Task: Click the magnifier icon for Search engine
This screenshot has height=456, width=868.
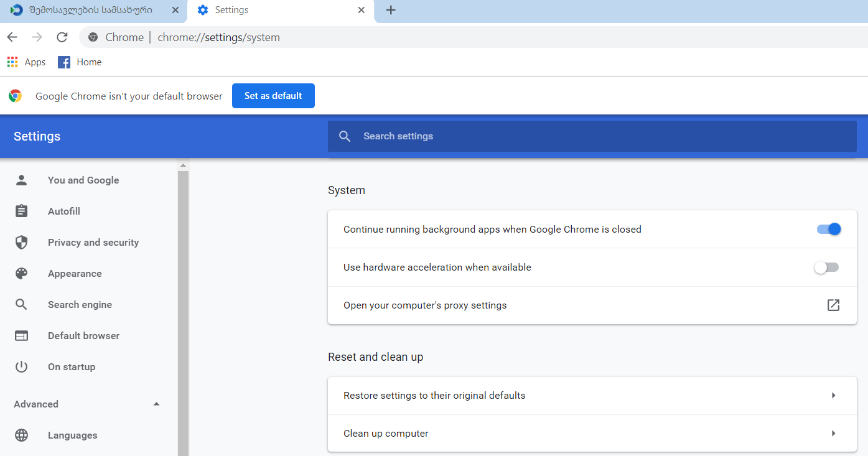Action: 22,305
